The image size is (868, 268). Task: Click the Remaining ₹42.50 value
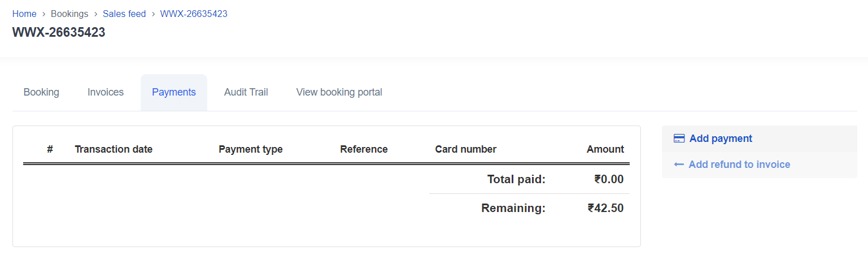pyautogui.click(x=605, y=208)
